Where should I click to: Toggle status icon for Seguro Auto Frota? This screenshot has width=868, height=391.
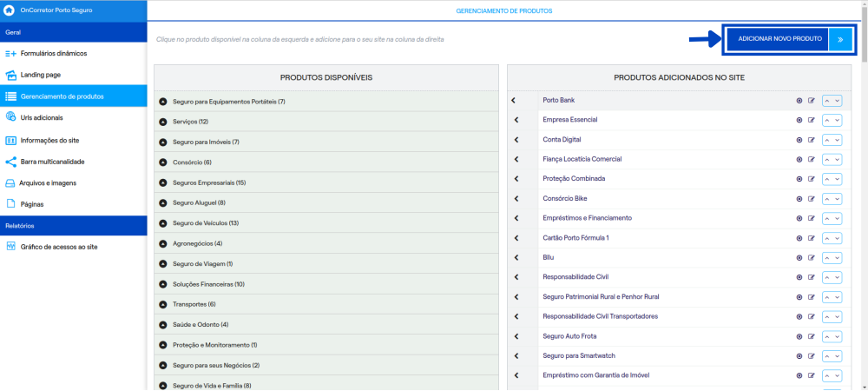(x=799, y=337)
